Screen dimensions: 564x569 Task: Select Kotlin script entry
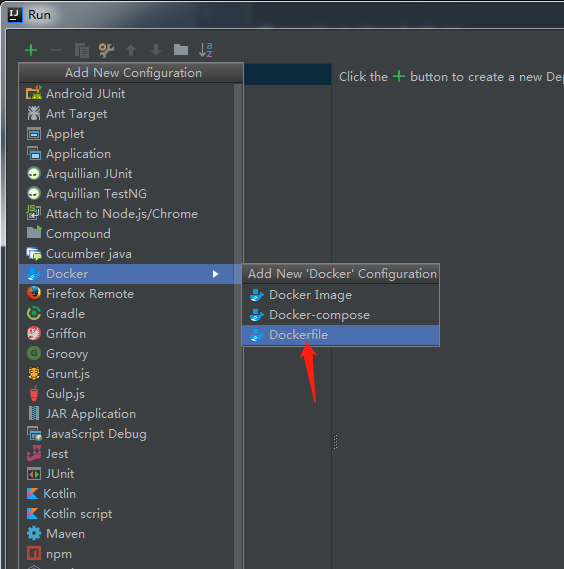127,514
